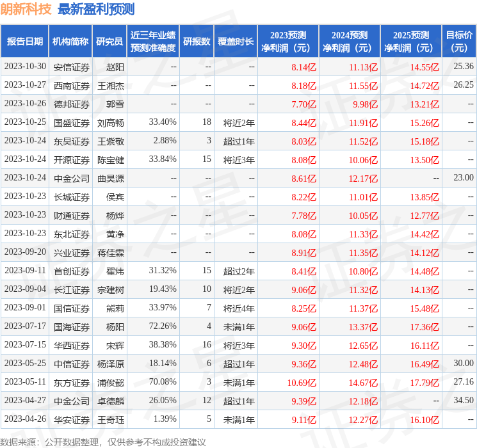Select the 中信证券 cell
Screen dimensions: 477x448
pos(72,364)
